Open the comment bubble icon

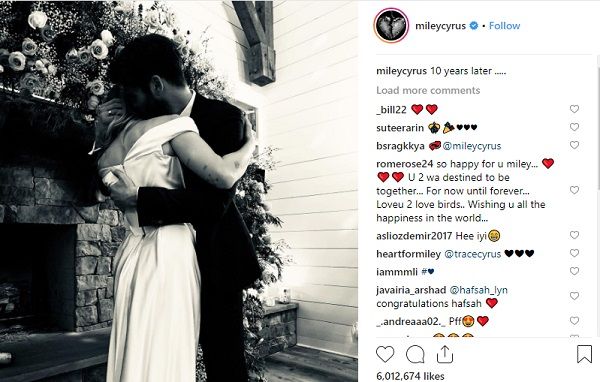pyautogui.click(x=415, y=354)
